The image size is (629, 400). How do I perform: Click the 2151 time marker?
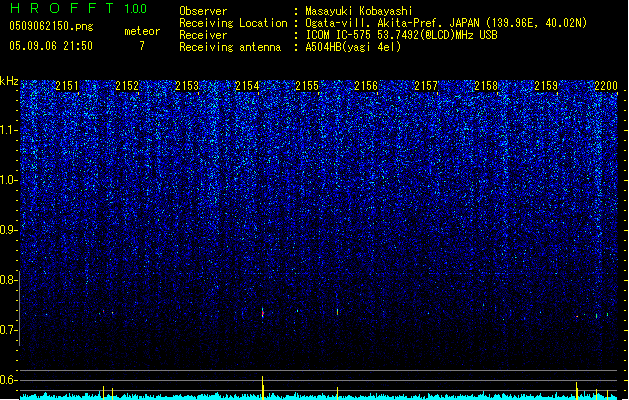[x=67, y=86]
